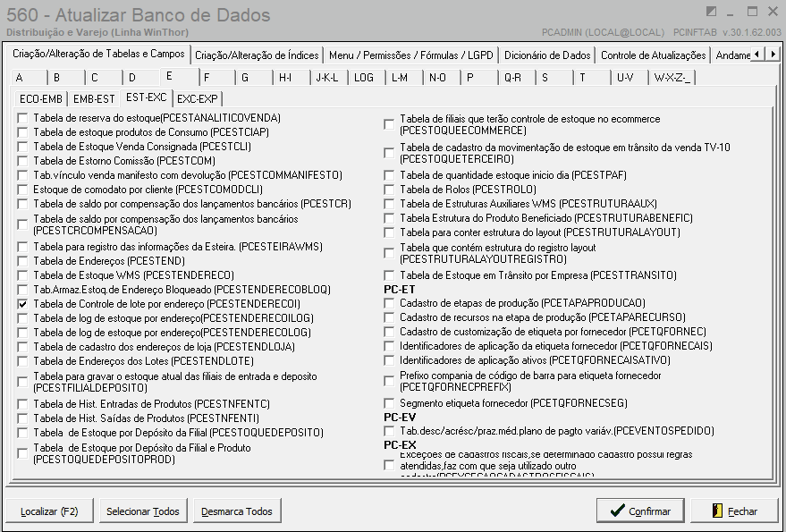Click the PC-ET section heading

400,290
